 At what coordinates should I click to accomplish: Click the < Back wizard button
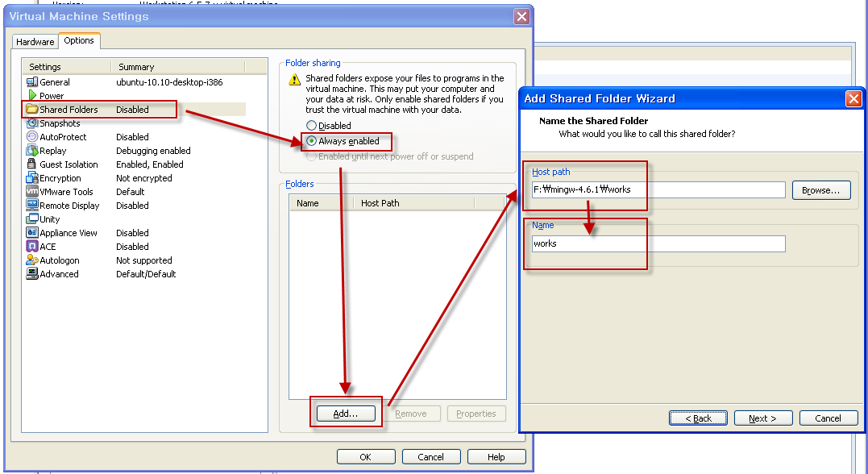click(698, 418)
